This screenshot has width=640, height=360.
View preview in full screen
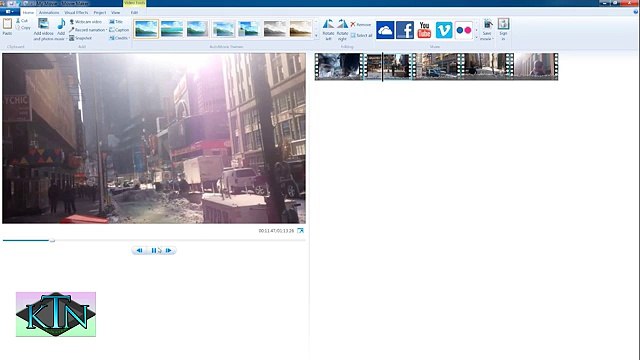(x=300, y=231)
